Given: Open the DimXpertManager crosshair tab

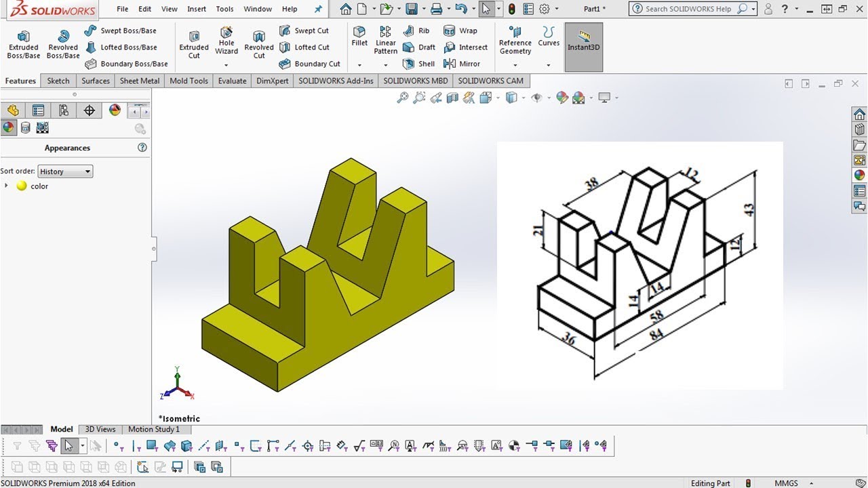Looking at the screenshot, I should tap(89, 110).
